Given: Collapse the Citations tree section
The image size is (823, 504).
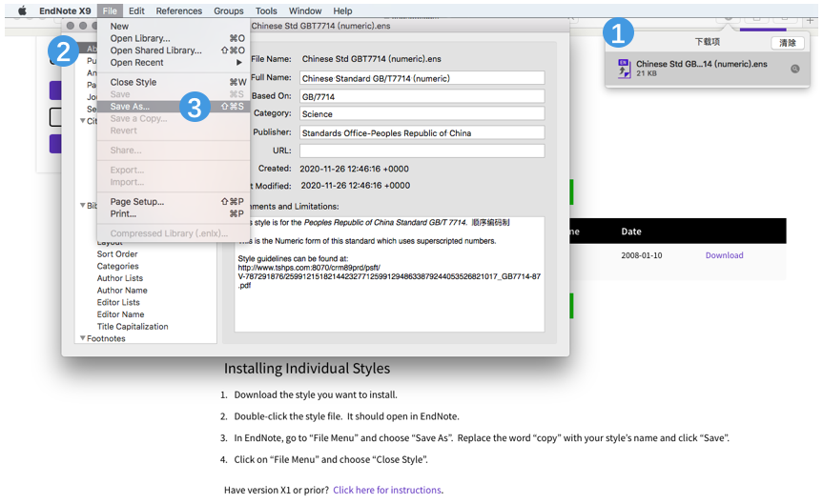Looking at the screenshot, I should (83, 121).
